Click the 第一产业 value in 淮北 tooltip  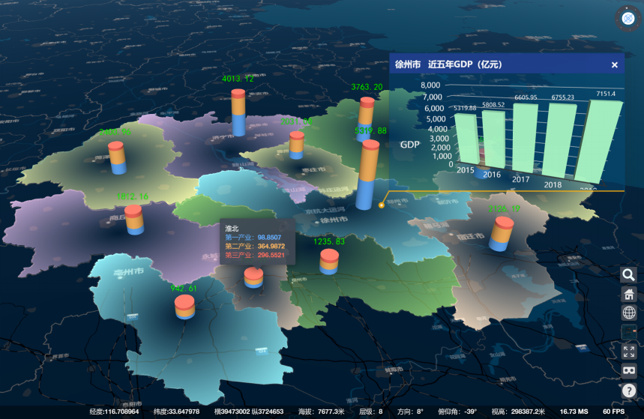pyautogui.click(x=269, y=237)
